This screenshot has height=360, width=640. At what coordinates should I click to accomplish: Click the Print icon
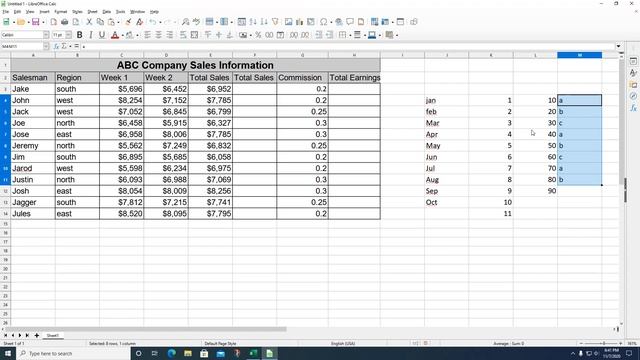tap(64, 22)
